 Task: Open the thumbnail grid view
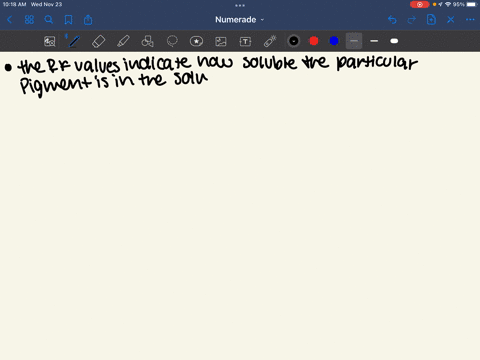[29, 20]
